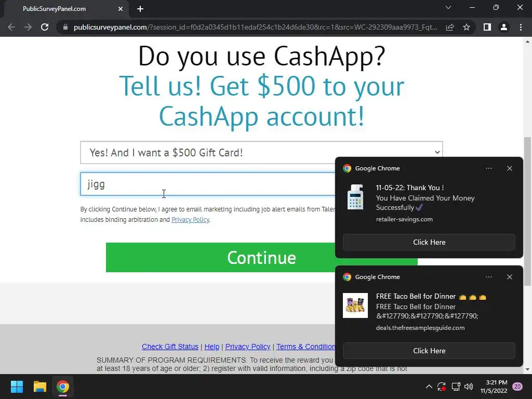
Task: Click the address bar URL
Action: (255, 27)
